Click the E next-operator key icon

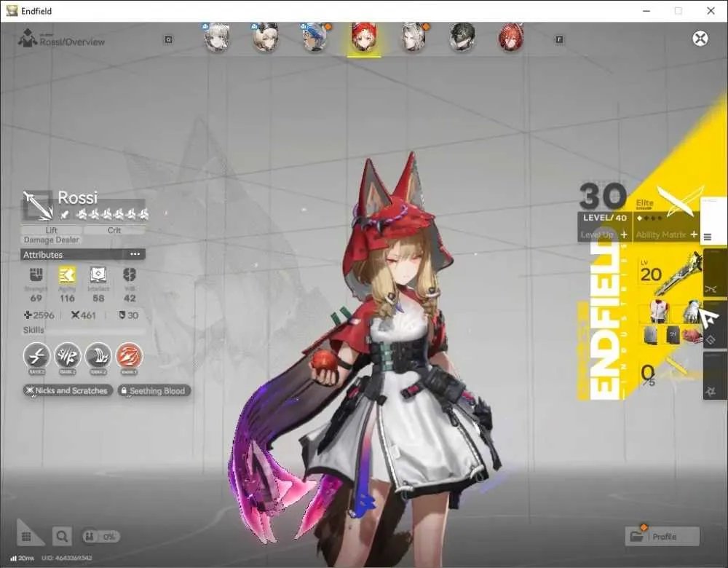(x=559, y=39)
